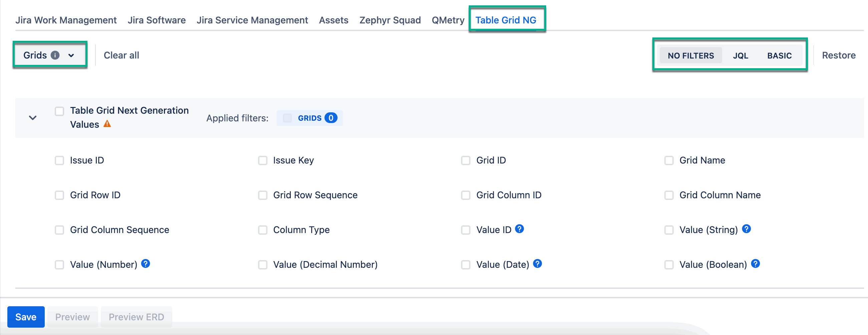This screenshot has height=335, width=868.
Task: Click the GRIDS applied filter count badge
Action: [x=331, y=118]
